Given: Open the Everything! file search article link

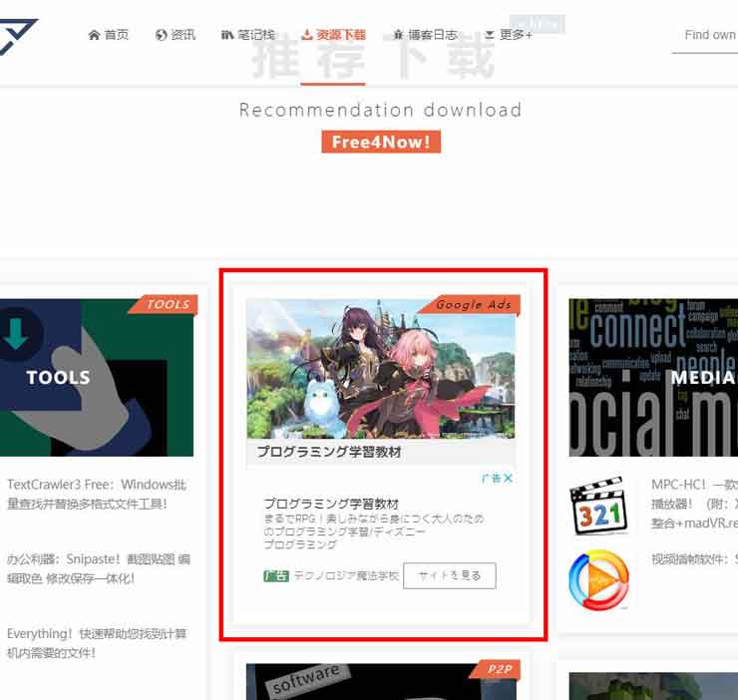Looking at the screenshot, I should coord(97,643).
